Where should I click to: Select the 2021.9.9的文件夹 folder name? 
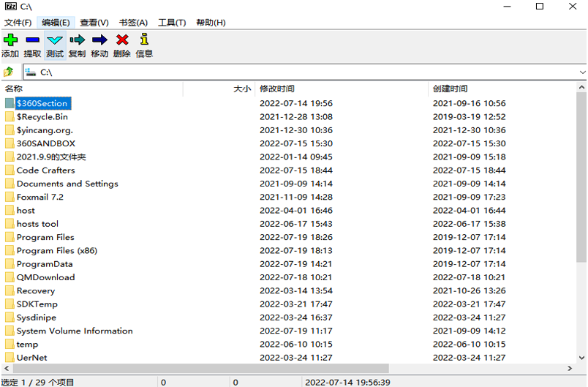51,157
